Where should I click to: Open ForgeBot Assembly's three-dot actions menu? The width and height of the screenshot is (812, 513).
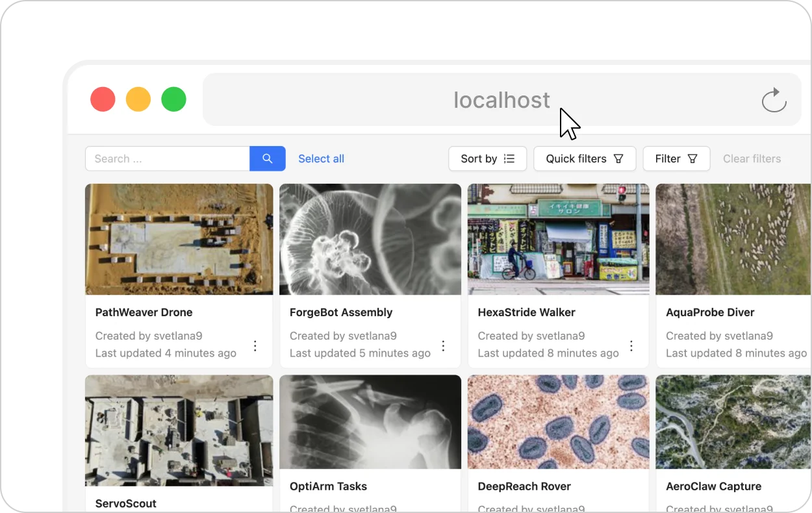coord(444,346)
